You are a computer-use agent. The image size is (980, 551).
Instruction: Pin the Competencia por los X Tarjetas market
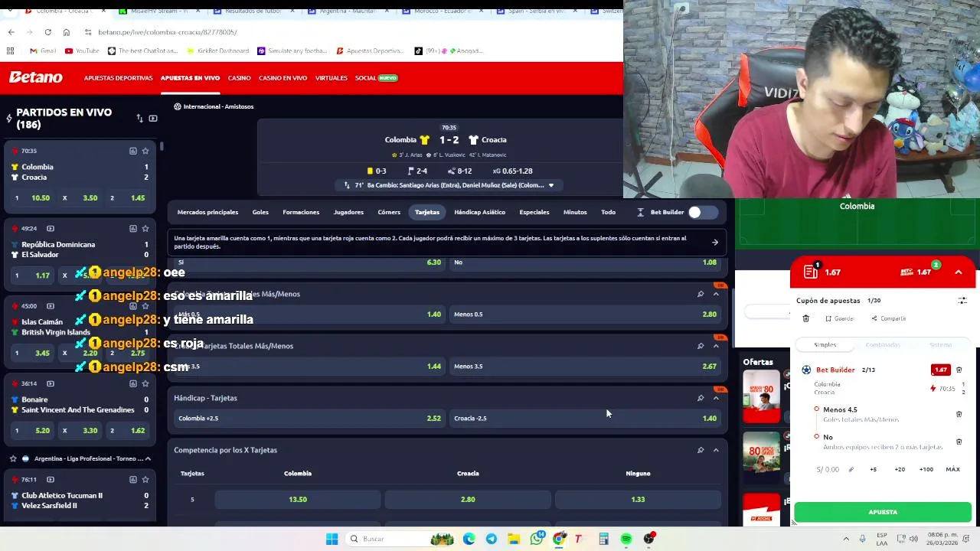click(701, 450)
